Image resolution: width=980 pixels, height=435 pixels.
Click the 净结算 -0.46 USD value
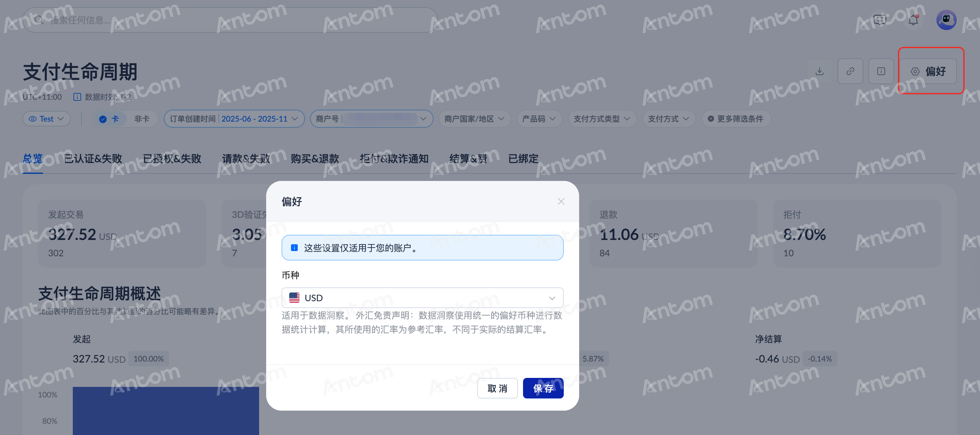777,359
